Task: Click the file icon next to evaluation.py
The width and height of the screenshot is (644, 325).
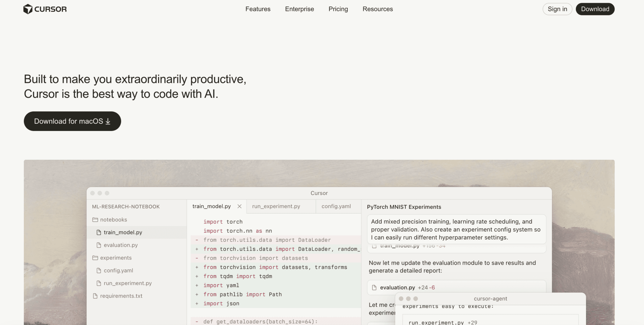Action: 99,245
